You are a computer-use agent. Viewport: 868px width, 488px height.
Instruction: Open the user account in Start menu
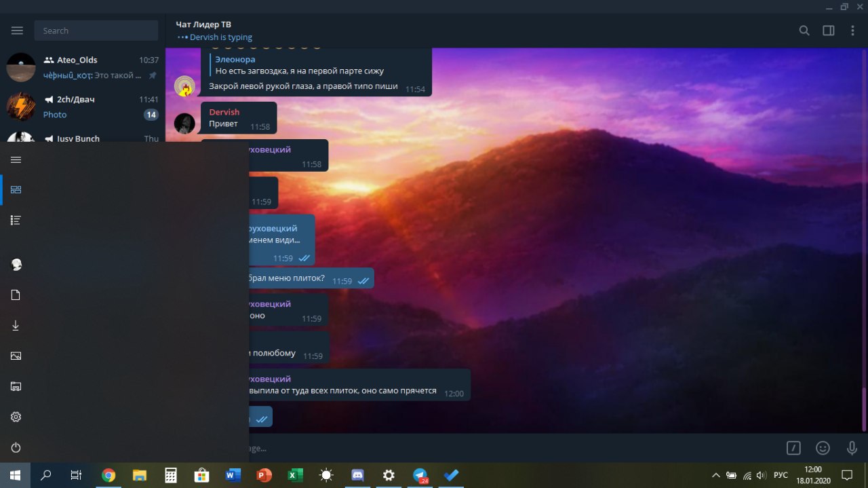pyautogui.click(x=16, y=265)
